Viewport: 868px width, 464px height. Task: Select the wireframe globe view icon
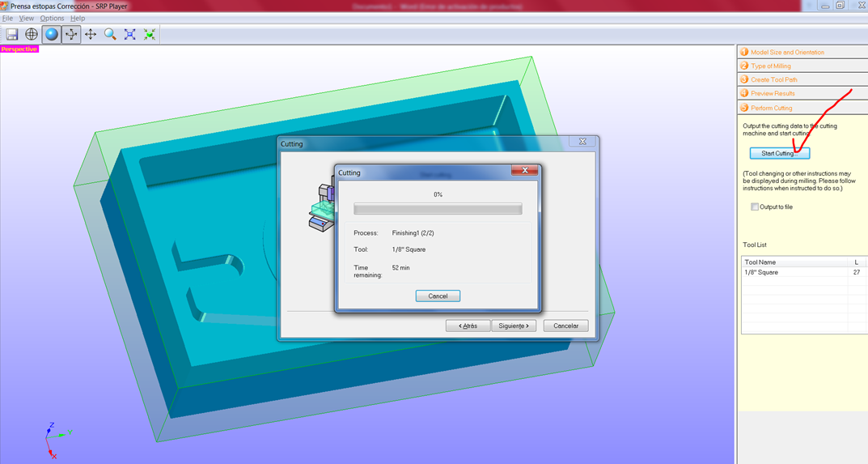pos(32,34)
